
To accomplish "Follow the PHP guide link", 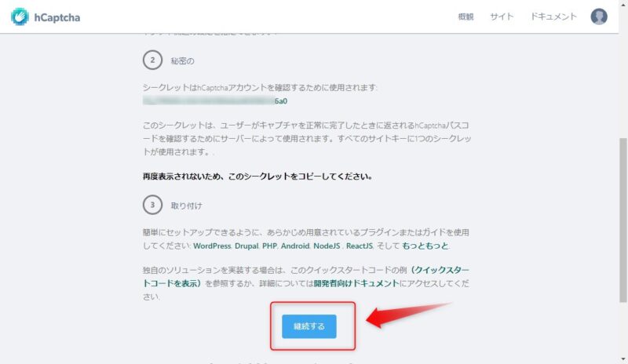I will (269, 246).
